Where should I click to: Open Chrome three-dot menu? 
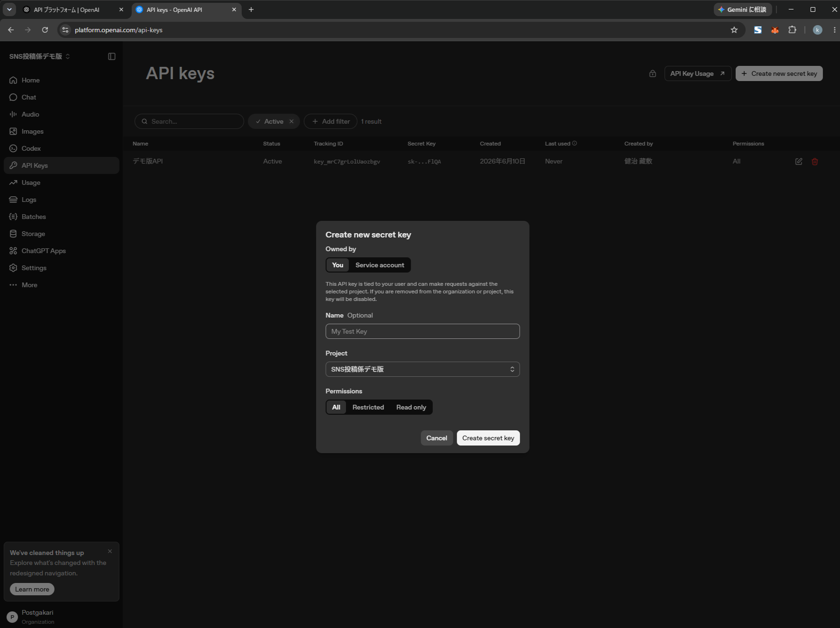[834, 30]
